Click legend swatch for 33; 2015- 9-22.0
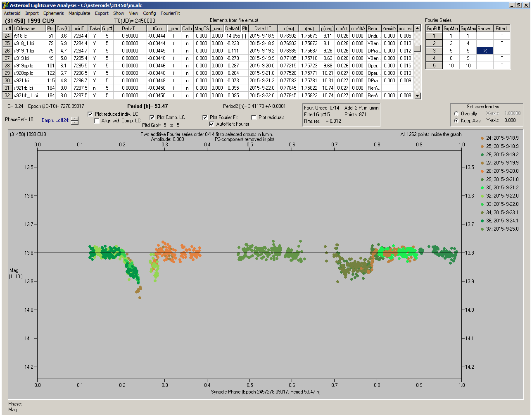532x415 pixels. click(482, 204)
